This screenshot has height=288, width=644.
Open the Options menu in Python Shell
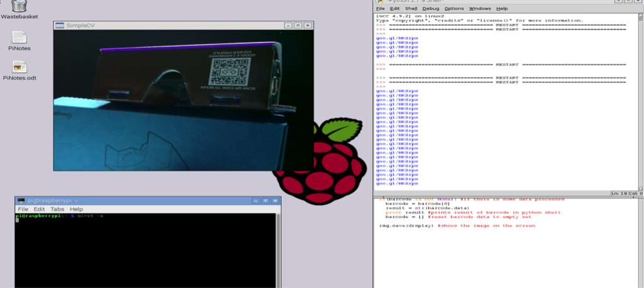tap(454, 9)
